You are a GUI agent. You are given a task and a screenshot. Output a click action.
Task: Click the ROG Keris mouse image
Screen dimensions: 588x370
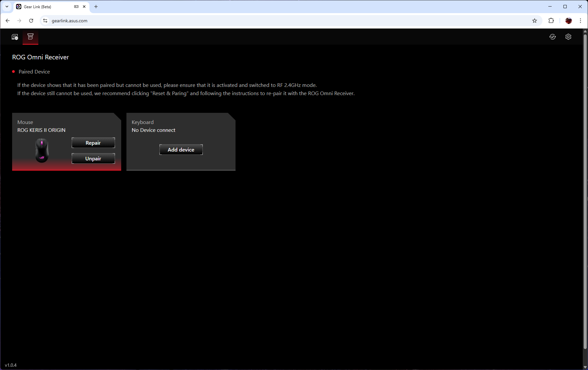42,150
